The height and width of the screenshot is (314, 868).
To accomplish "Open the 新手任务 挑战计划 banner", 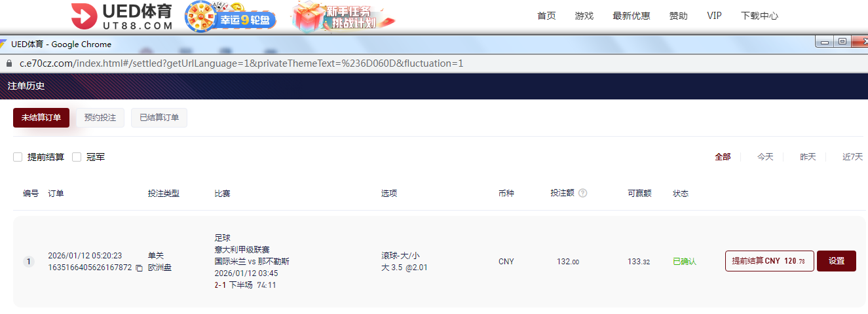I will (344, 16).
